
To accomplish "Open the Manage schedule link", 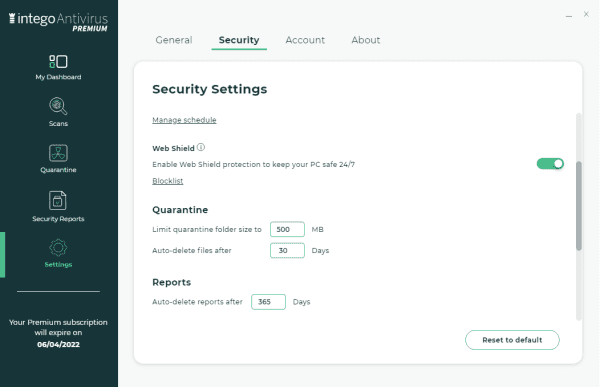I will [184, 120].
